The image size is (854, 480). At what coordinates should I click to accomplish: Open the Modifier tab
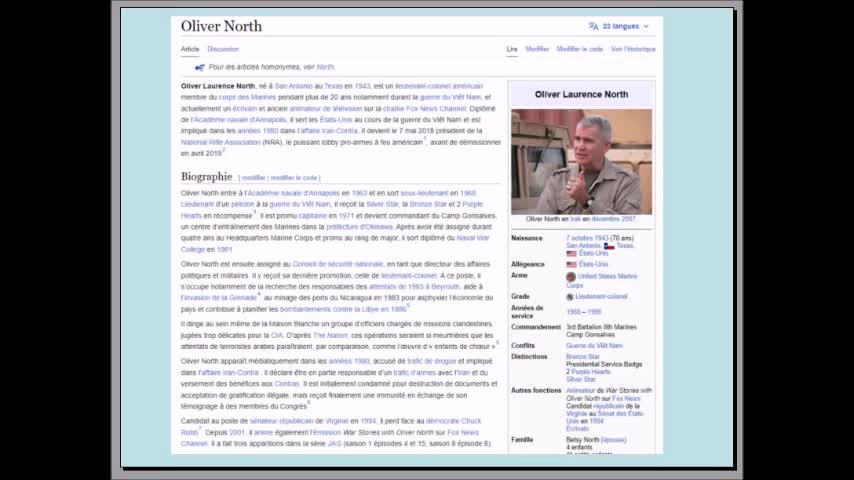537,49
